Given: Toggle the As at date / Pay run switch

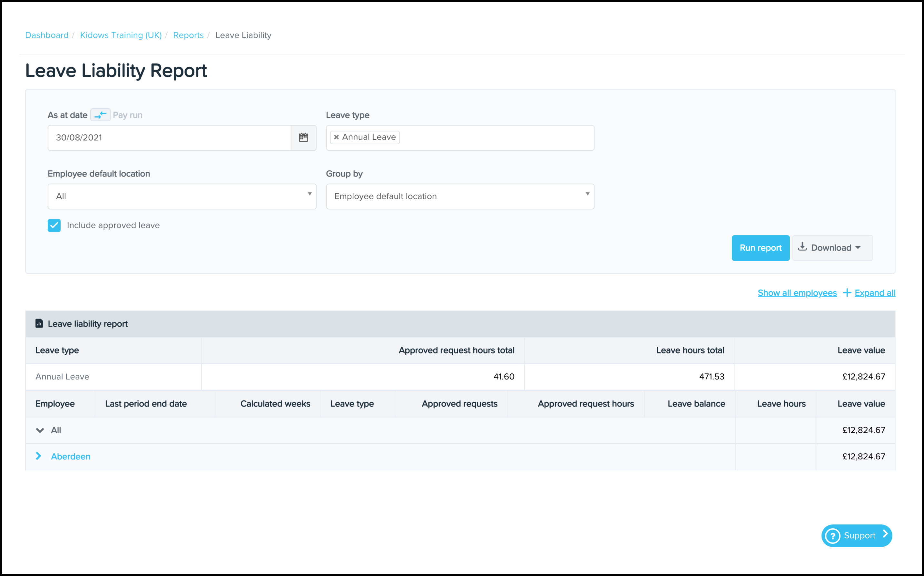Looking at the screenshot, I should tap(100, 115).
